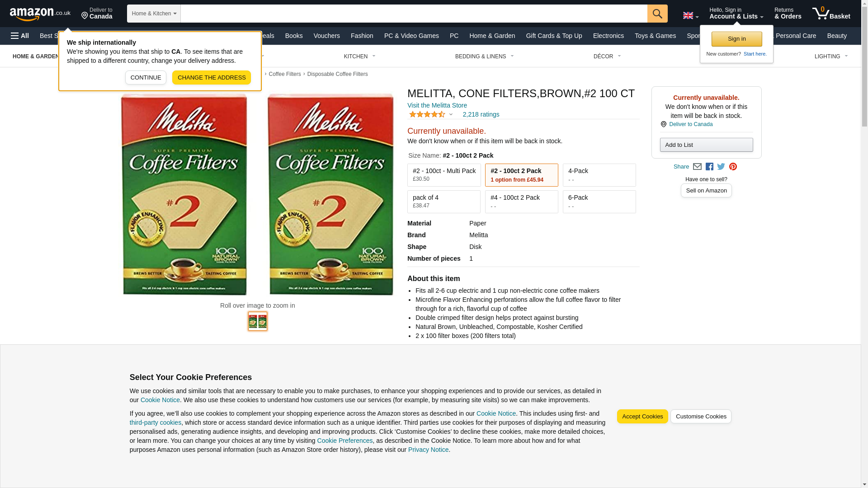The image size is (868, 488).
Task: Share the product on Facebook
Action: pyautogui.click(x=709, y=167)
